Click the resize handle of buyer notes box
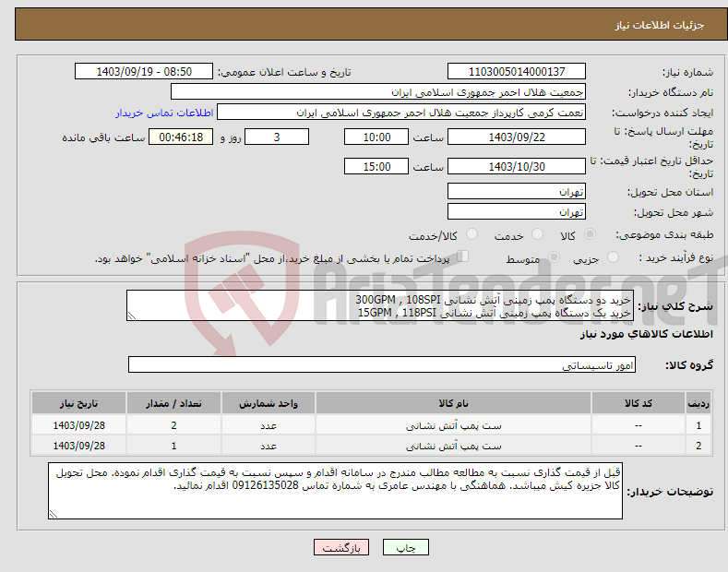 click(x=54, y=514)
